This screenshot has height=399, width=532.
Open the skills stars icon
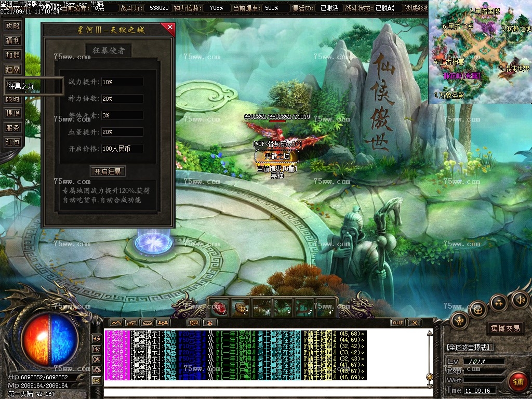498,303
